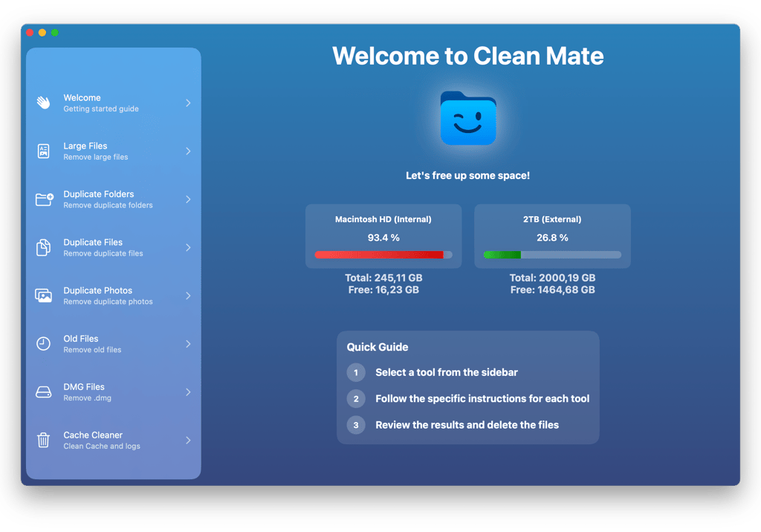Click the winking folder app logo
Image resolution: width=761 pixels, height=532 pixels.
coord(468,118)
